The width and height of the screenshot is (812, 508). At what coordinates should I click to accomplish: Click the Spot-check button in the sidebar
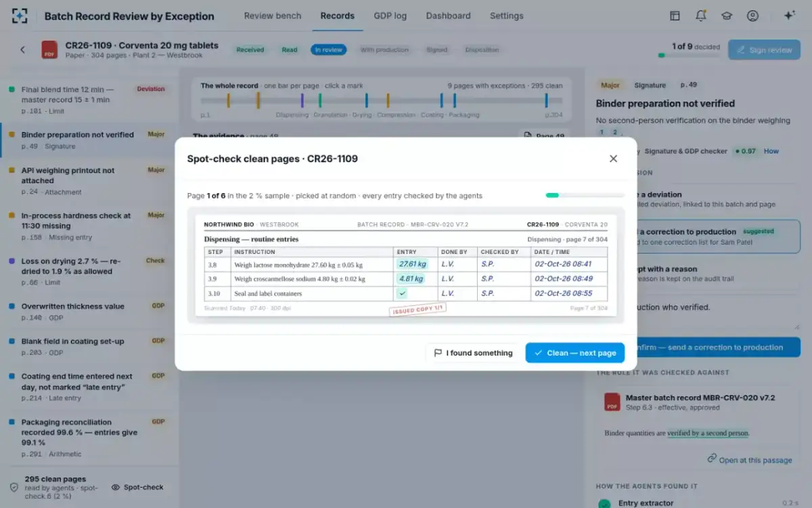(x=137, y=487)
